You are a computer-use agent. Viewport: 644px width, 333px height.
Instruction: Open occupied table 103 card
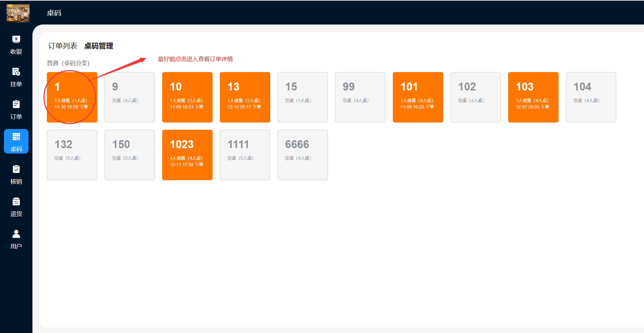click(x=533, y=97)
